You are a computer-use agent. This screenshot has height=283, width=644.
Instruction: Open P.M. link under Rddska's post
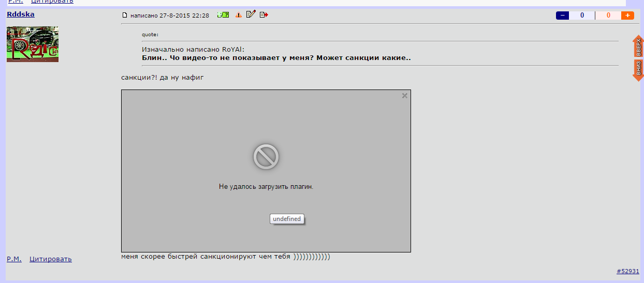[x=14, y=259]
